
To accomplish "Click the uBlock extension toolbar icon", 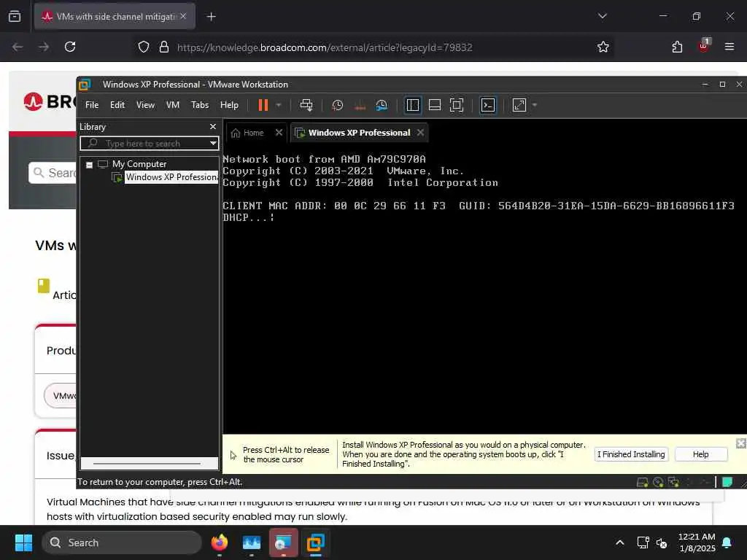I will point(704,46).
